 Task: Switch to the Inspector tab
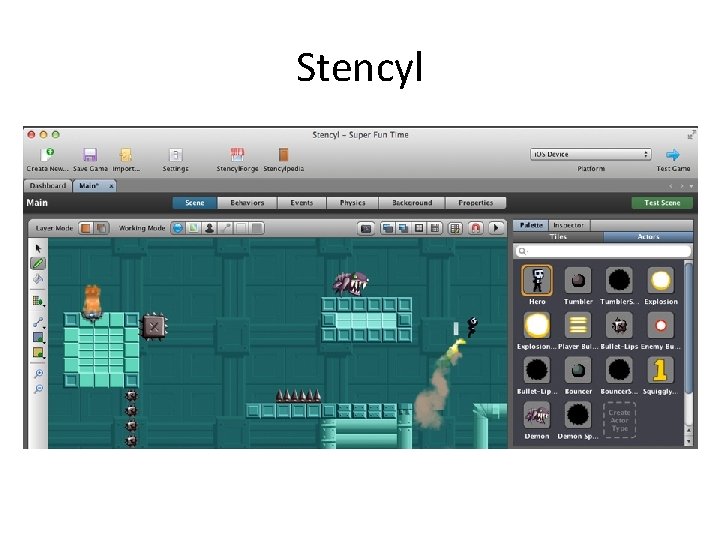(x=569, y=225)
